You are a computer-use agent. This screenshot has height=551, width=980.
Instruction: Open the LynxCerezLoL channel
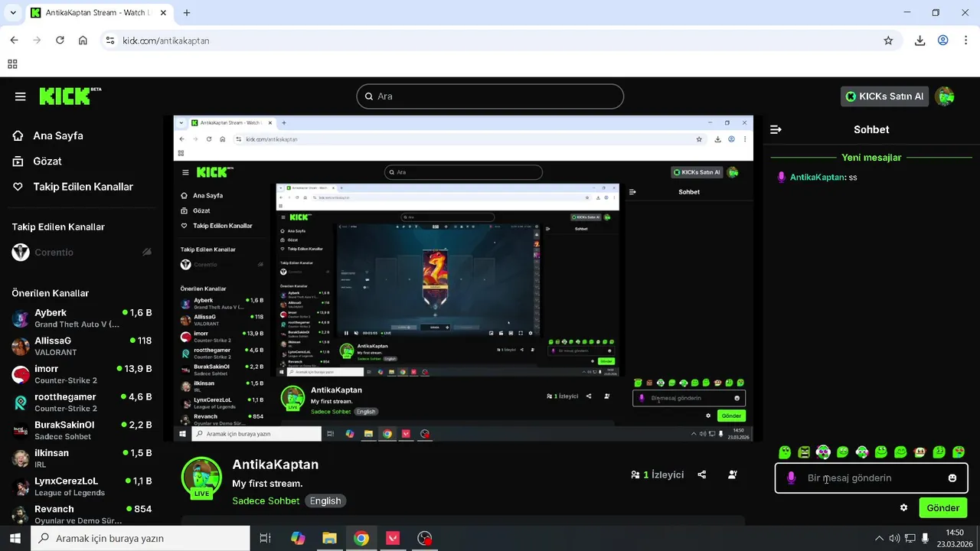[x=81, y=486]
